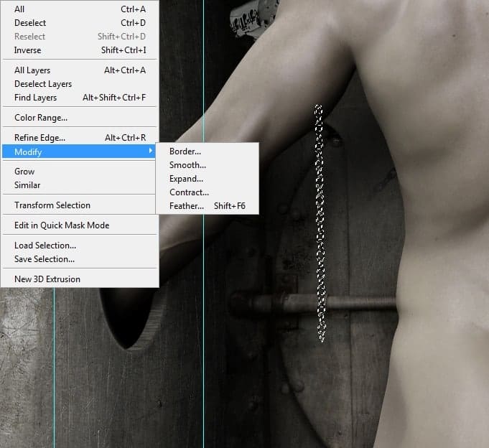Click the Deselect menu entry
The image size is (489, 448).
tap(80, 23)
